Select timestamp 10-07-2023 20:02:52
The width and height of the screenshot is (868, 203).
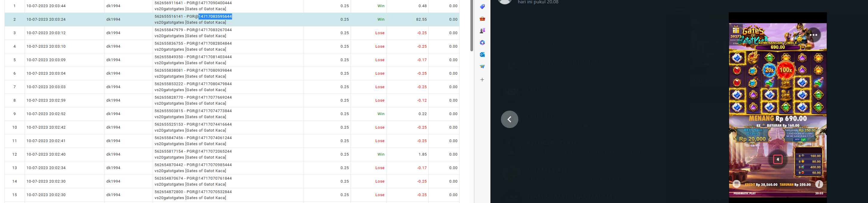(x=46, y=114)
